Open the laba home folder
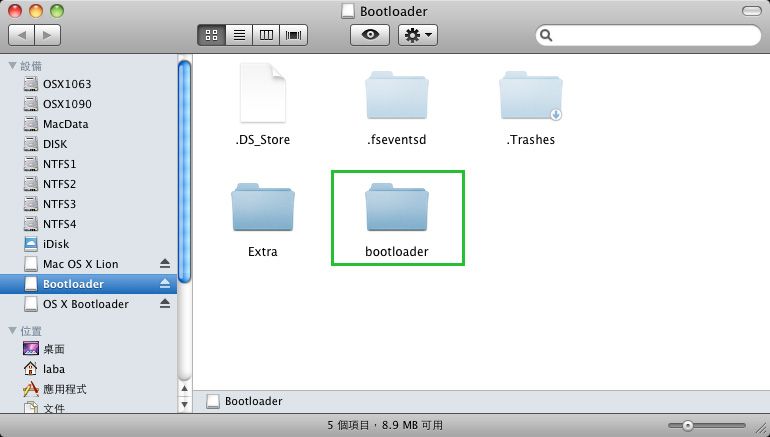The image size is (770, 437). 88,369
